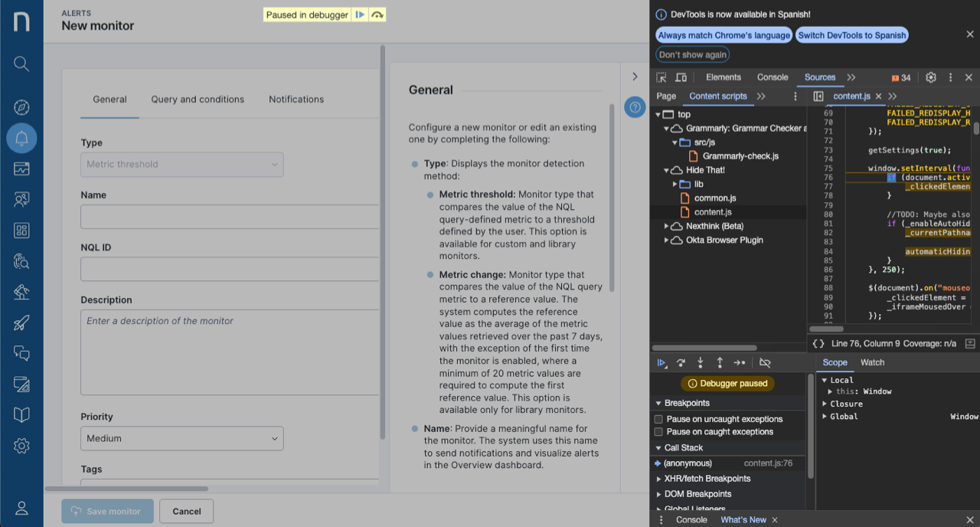This screenshot has height=527, width=980.
Task: Click the blue help question mark icon
Action: tap(635, 108)
